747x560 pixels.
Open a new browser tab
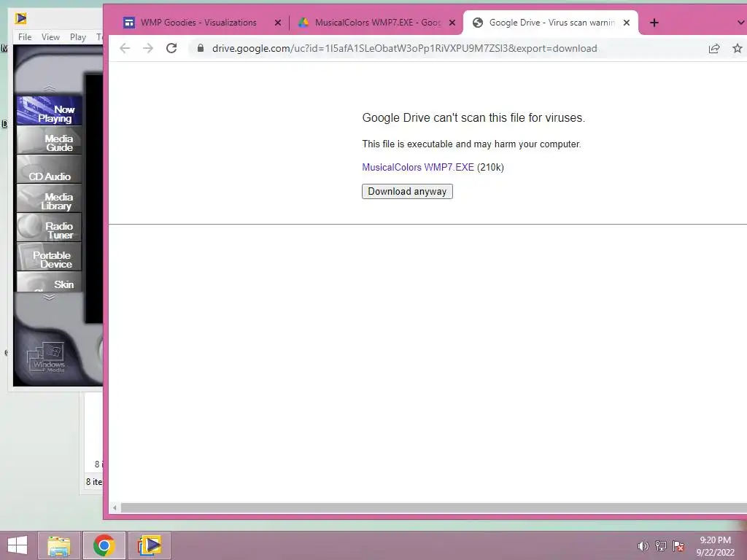coord(654,23)
